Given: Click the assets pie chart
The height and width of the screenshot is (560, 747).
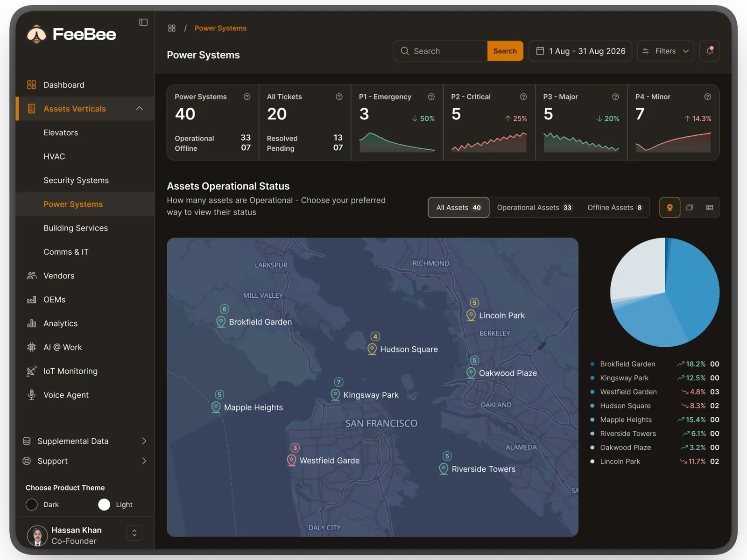Looking at the screenshot, I should (665, 292).
